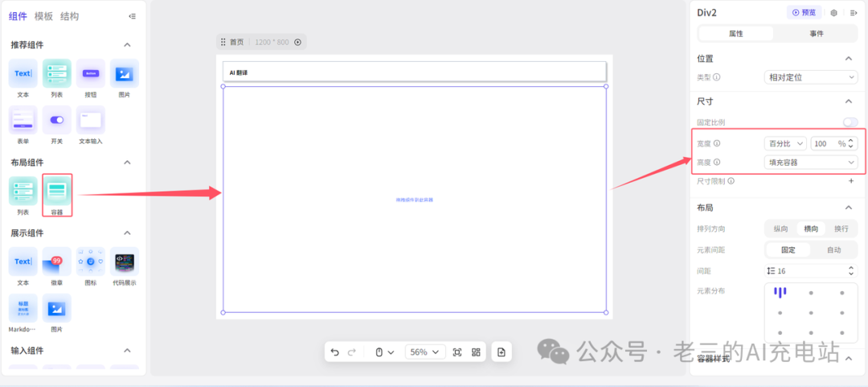Image resolution: width=868 pixels, height=387 pixels.
Task: Switch to the 事件 tab
Action: 817,33
